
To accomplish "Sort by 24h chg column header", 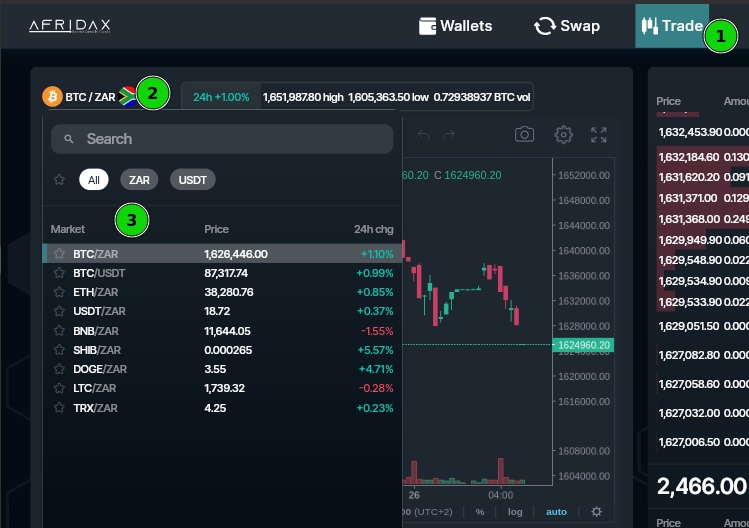I will [x=374, y=229].
